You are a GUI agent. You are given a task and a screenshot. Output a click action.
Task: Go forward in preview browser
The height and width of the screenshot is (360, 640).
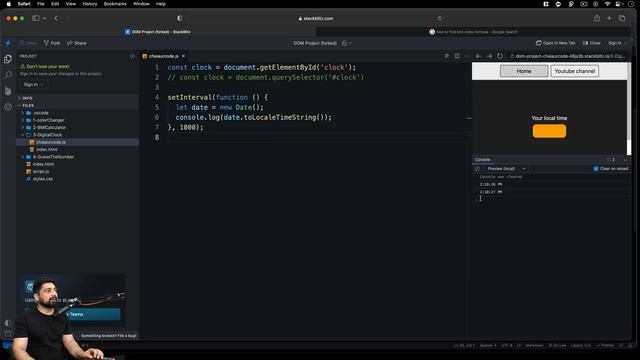pyautogui.click(x=489, y=56)
